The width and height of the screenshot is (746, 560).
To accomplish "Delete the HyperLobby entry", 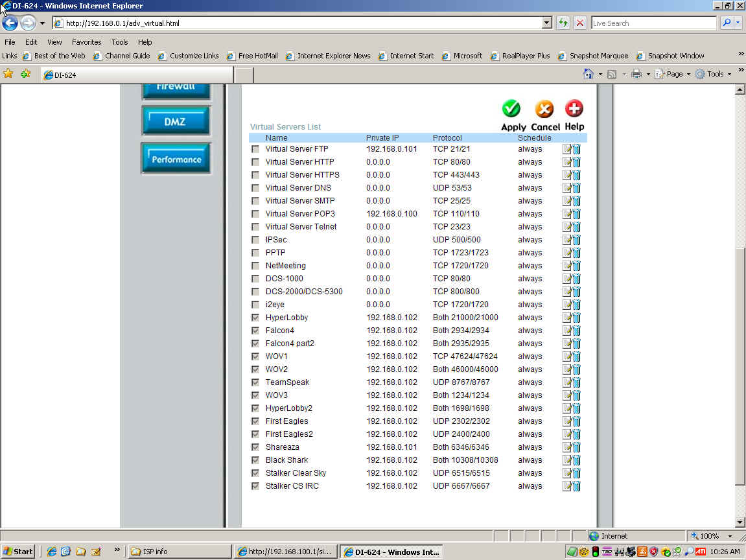I will [576, 318].
